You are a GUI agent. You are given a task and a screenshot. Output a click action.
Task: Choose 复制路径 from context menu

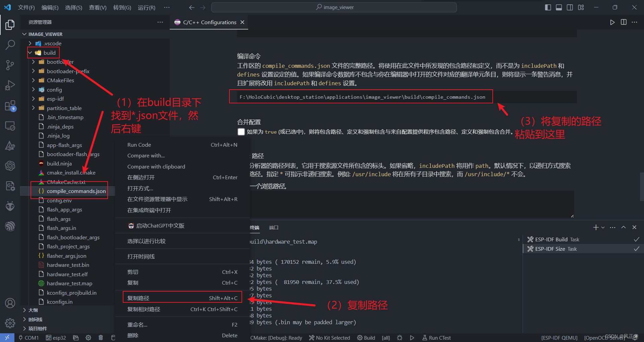182,298
